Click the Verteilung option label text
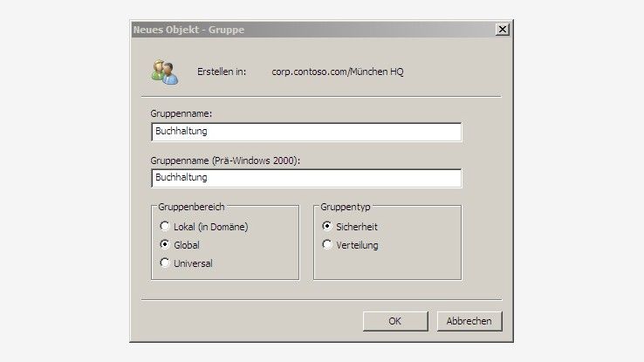 [x=358, y=245]
